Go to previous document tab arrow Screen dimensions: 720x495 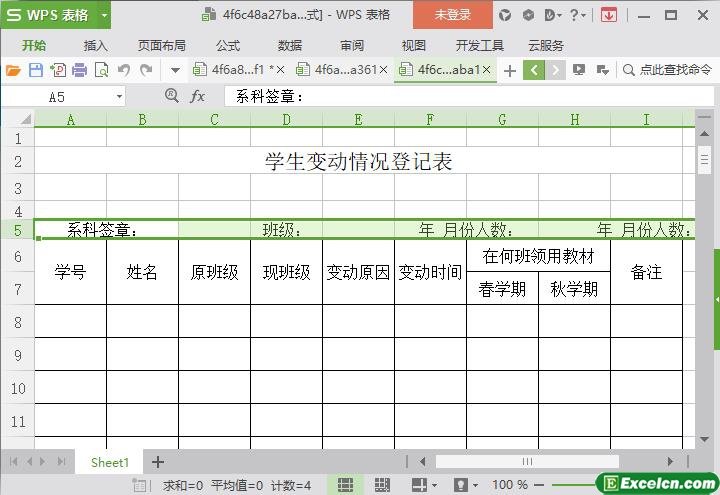(534, 70)
